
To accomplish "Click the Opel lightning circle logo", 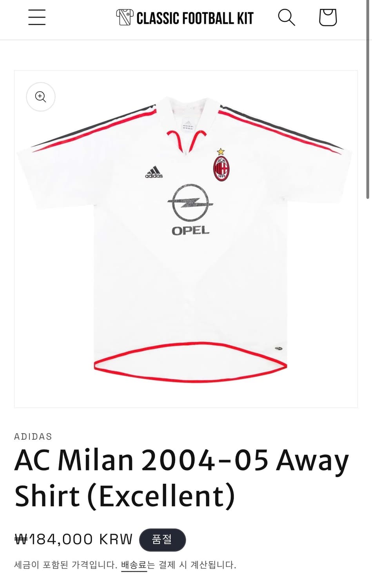I will [x=191, y=203].
